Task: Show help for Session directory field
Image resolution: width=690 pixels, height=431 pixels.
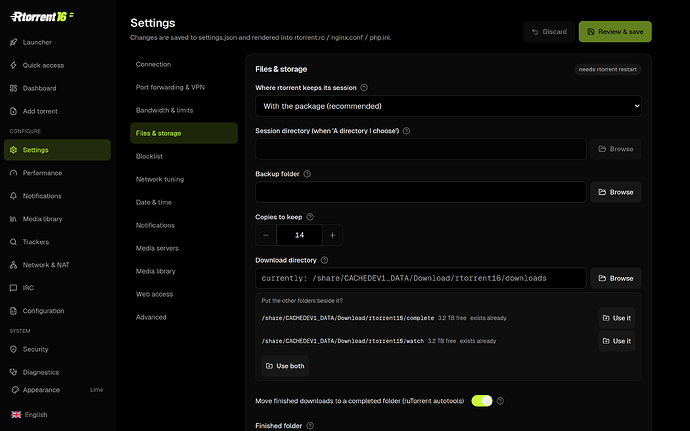Action: click(406, 131)
